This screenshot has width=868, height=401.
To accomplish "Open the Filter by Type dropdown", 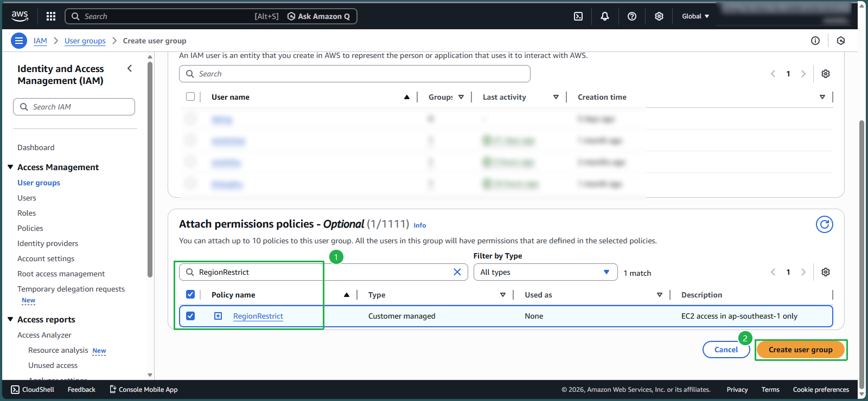I will 545,272.
